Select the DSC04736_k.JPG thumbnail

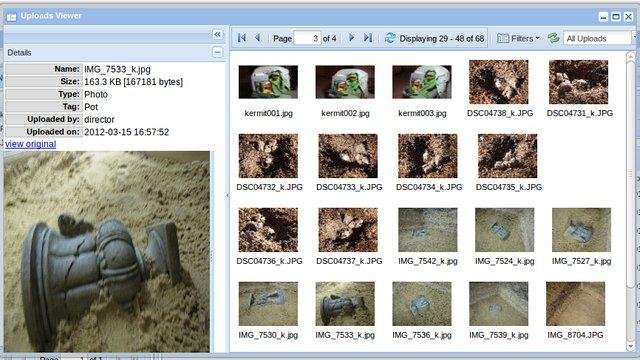pos(268,230)
